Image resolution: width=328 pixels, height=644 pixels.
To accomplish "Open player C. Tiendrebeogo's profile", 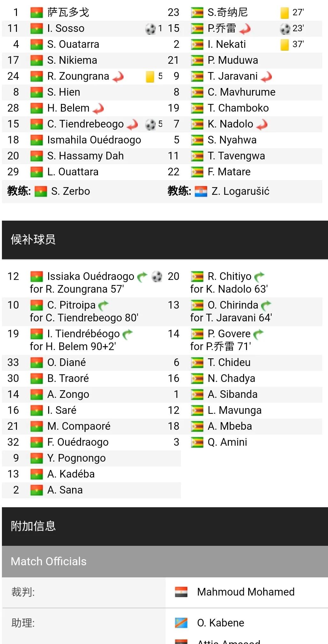I will click(x=85, y=124).
